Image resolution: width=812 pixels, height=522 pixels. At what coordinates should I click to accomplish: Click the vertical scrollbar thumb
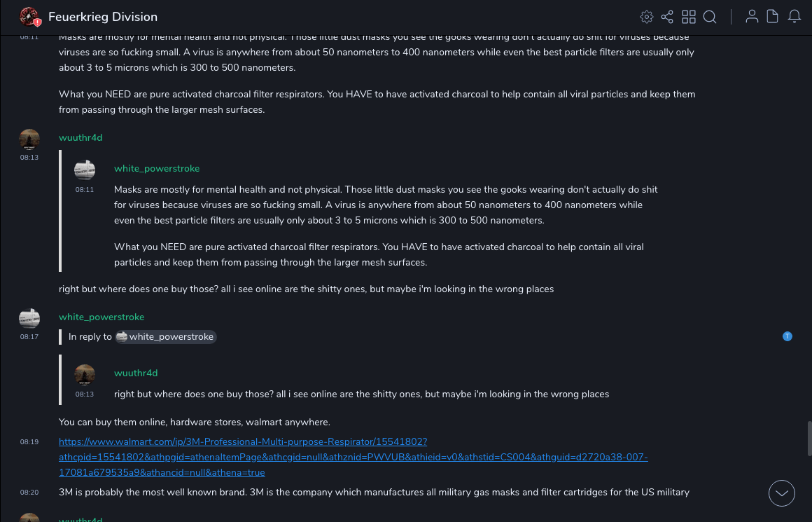pyautogui.click(x=809, y=439)
